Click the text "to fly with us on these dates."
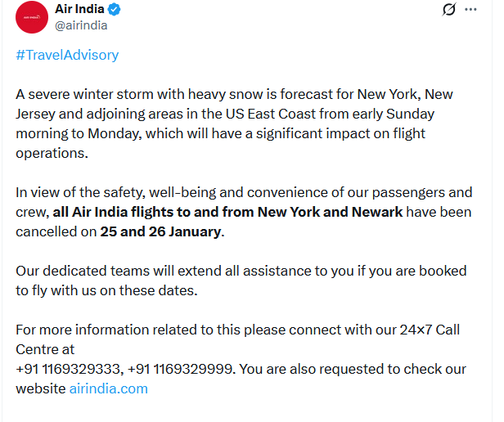The width and height of the screenshot is (504, 422). coord(106,290)
